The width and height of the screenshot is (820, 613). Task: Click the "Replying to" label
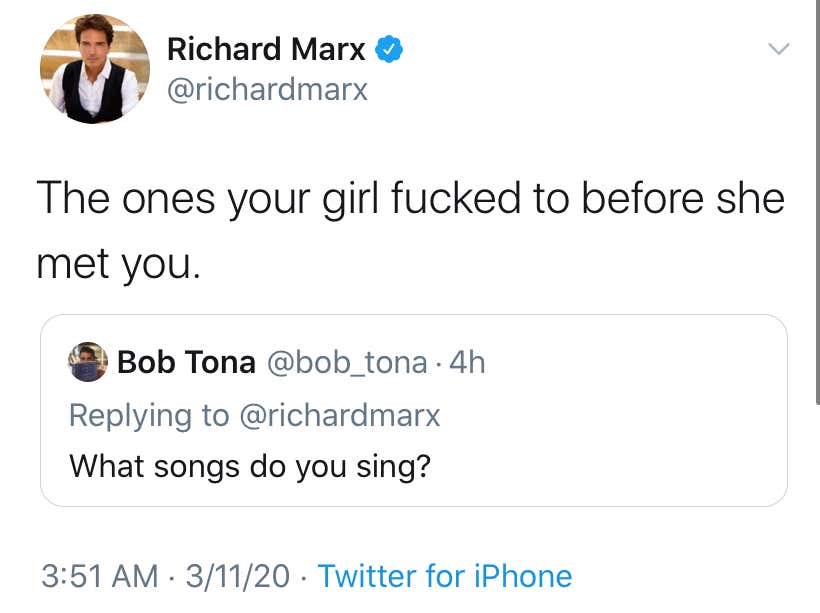pos(148,415)
